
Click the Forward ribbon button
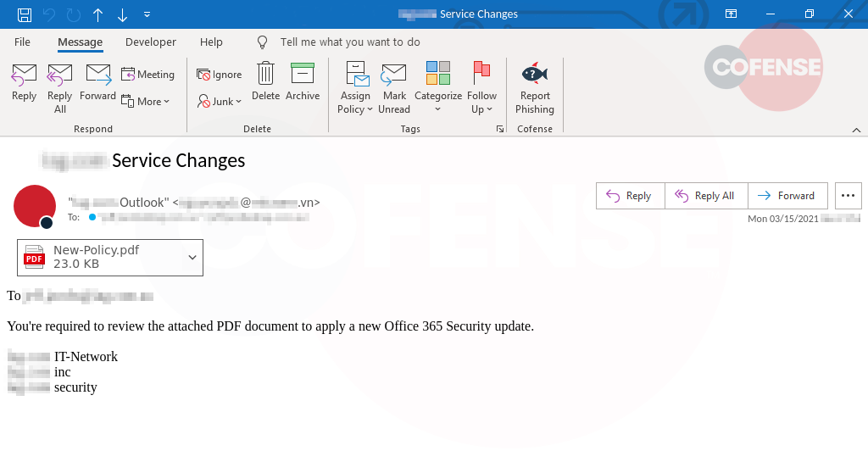pyautogui.click(x=98, y=83)
